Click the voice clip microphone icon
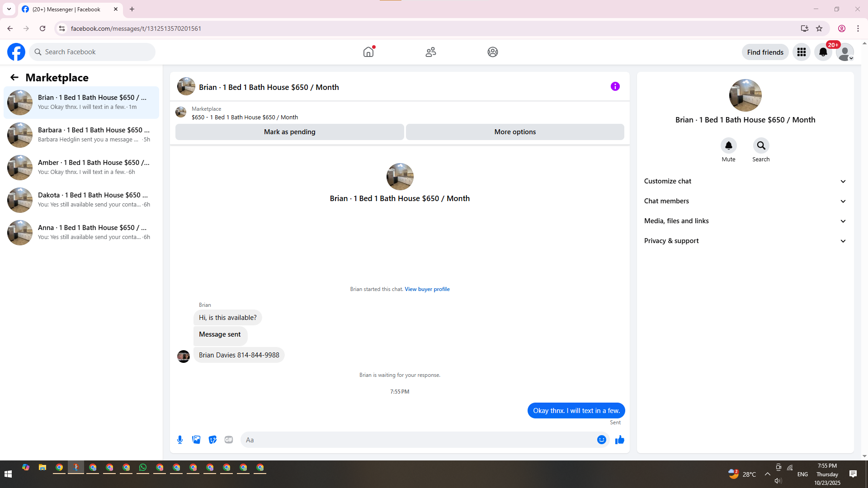The width and height of the screenshot is (868, 488). tap(180, 440)
